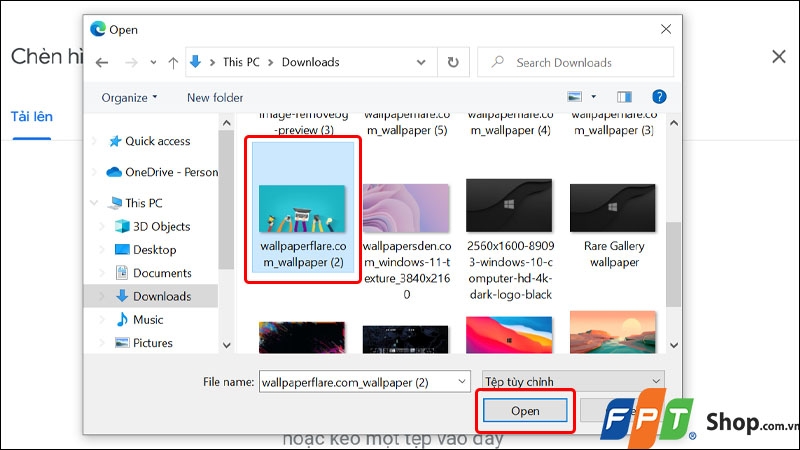Change the view with the view icon

[x=574, y=96]
